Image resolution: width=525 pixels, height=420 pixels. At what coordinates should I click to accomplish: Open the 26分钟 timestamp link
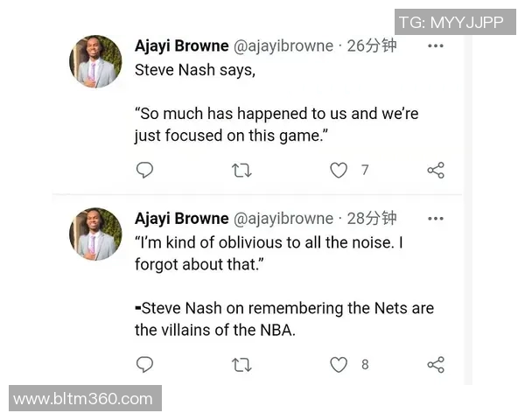coord(372,45)
